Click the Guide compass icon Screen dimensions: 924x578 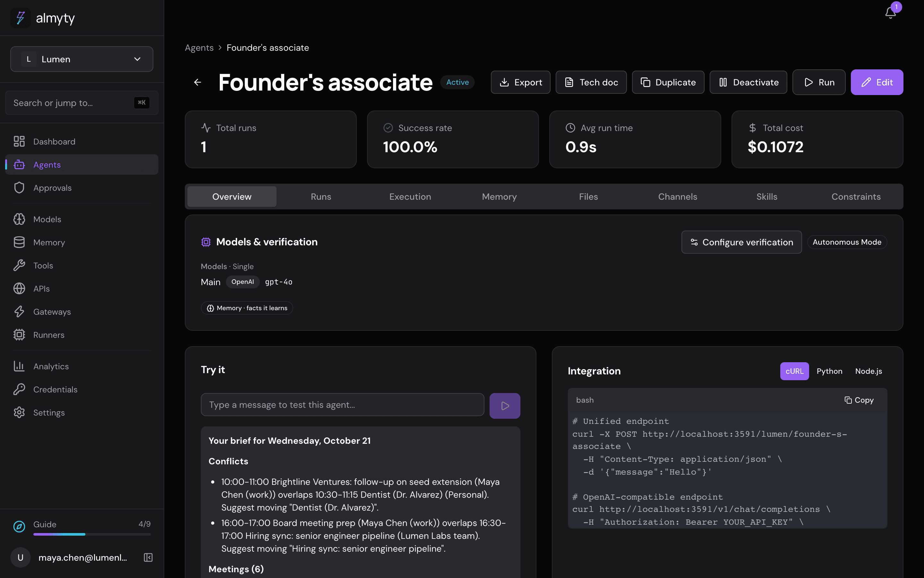[19, 526]
